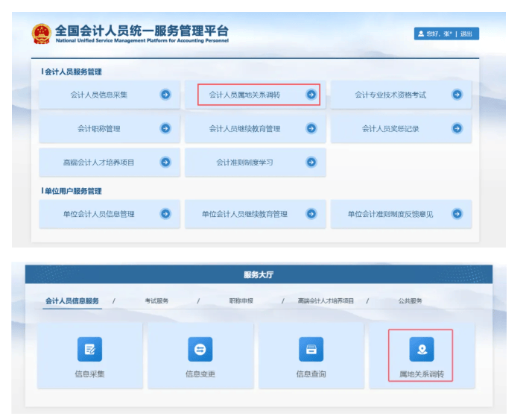Click arrow icon beside 会计职称管理
Viewport: 532px width, 419px height.
(x=165, y=128)
